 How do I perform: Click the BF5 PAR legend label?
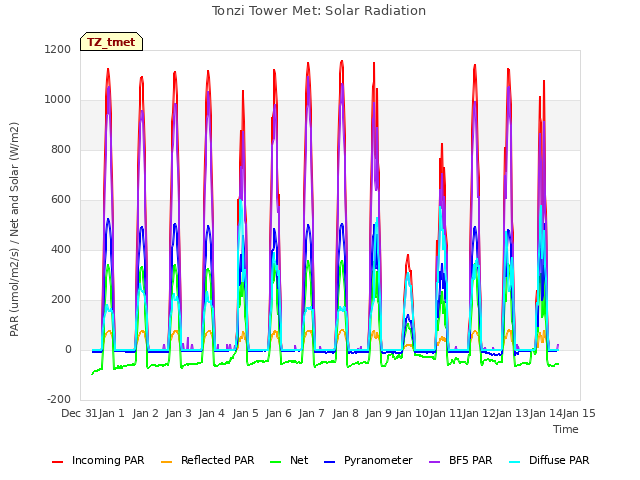470,460
